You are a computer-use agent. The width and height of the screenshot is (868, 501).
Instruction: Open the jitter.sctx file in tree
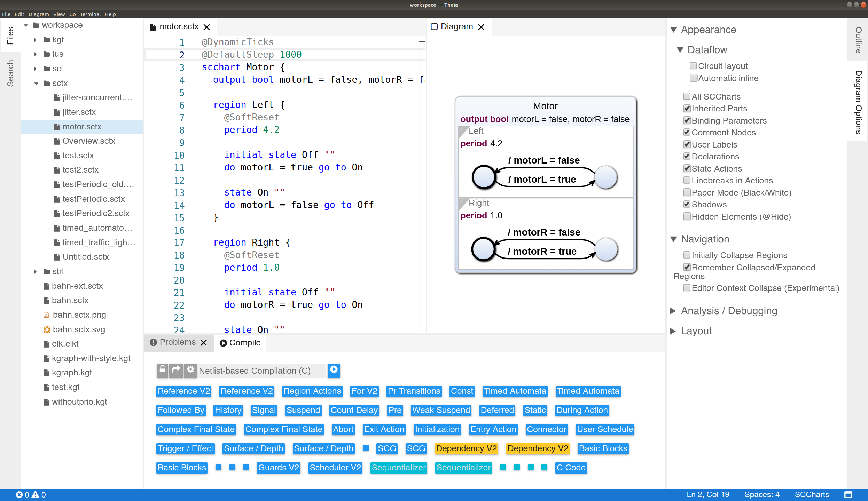pos(79,112)
